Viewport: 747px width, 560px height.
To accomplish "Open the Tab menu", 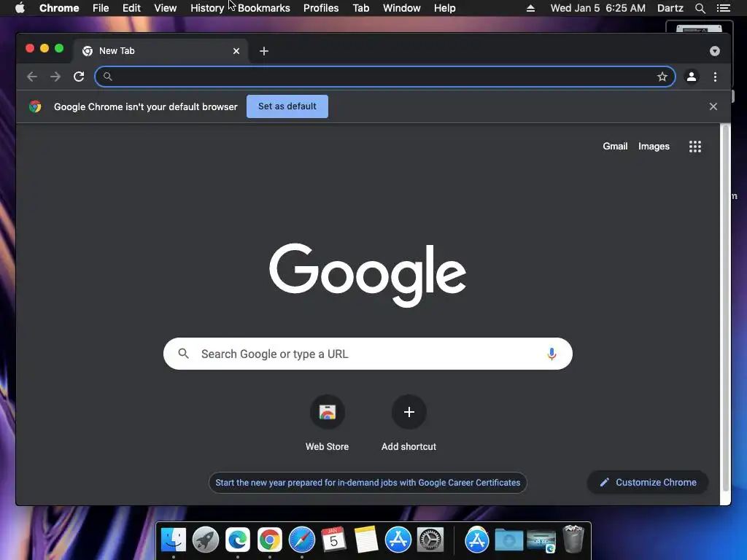I will pyautogui.click(x=360, y=8).
